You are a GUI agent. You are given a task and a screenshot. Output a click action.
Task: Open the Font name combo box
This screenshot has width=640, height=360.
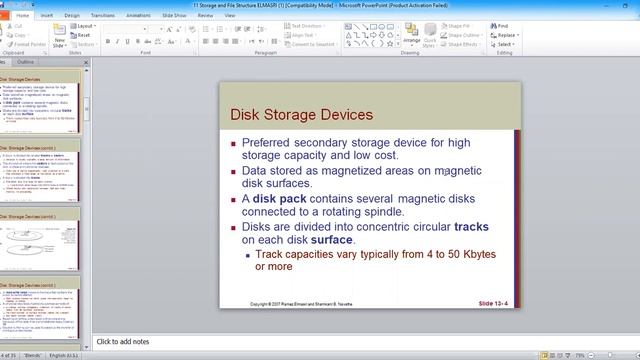coord(125,29)
